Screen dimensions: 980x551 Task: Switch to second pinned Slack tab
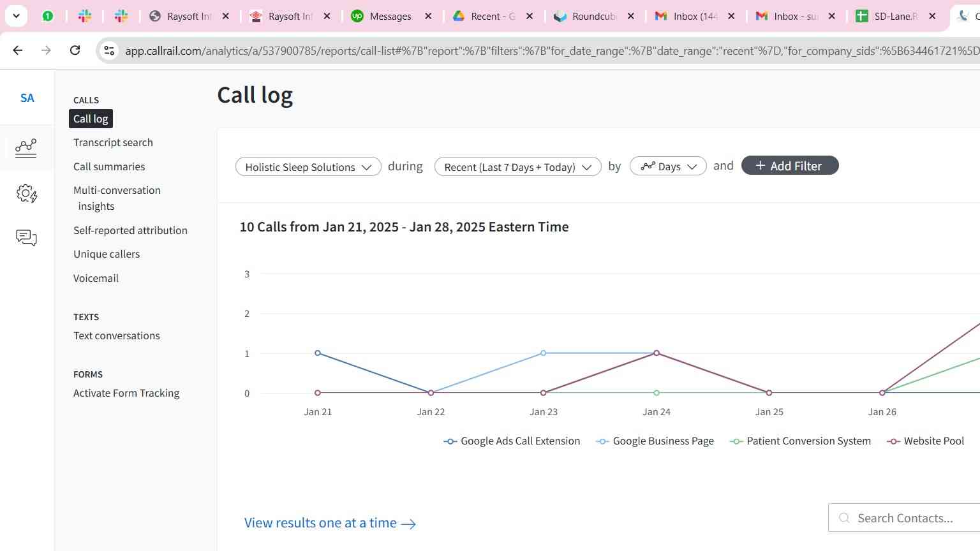pos(121,16)
